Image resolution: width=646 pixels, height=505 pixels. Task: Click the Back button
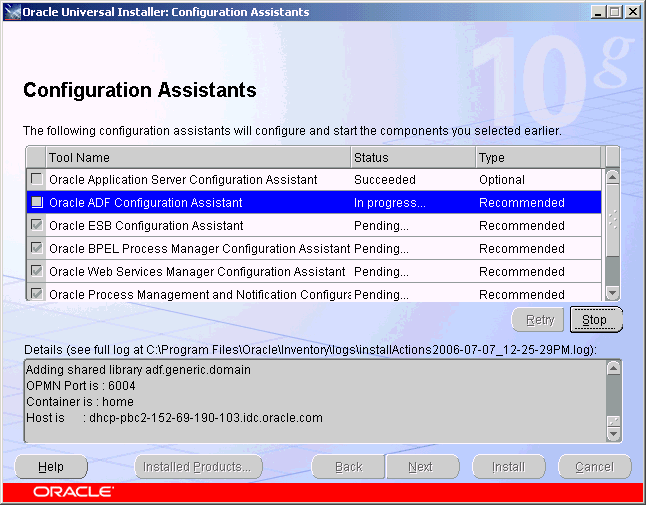point(348,467)
